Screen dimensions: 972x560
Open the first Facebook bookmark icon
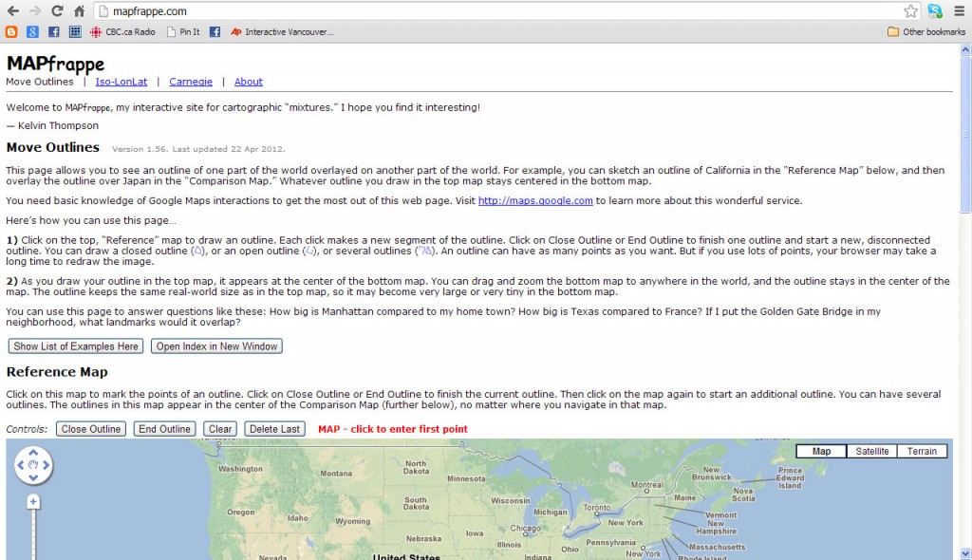point(54,31)
